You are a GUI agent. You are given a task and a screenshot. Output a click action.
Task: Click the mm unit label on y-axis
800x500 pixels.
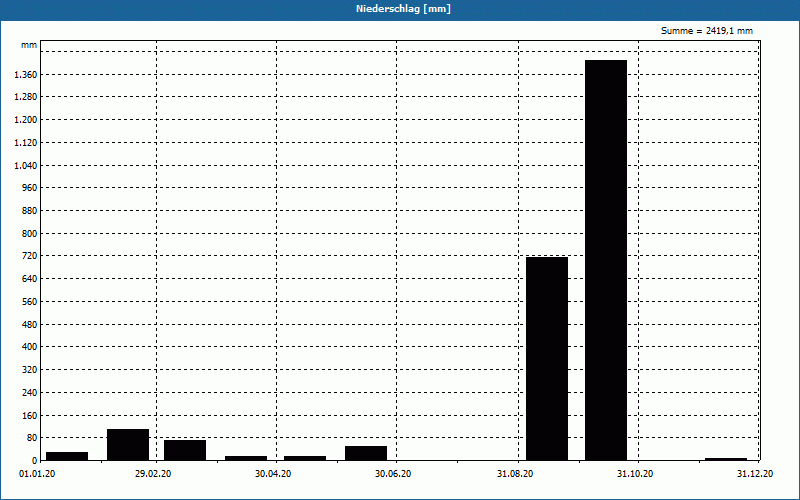pyautogui.click(x=29, y=45)
